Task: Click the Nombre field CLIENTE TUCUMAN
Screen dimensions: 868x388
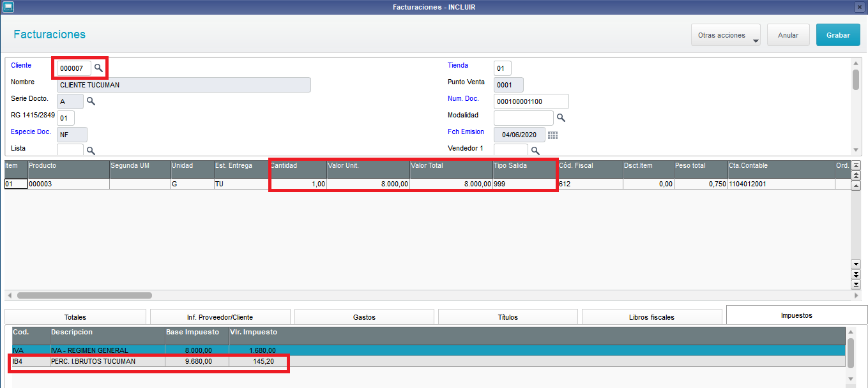Action: pyautogui.click(x=184, y=85)
